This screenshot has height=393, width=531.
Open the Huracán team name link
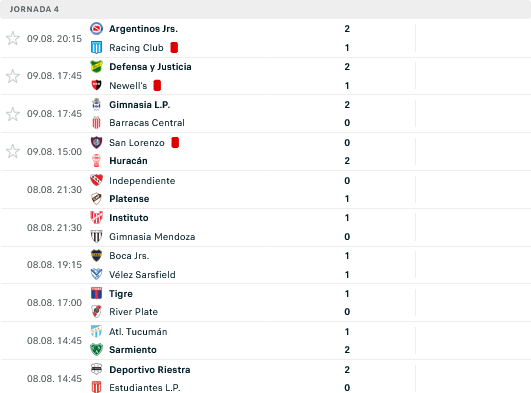click(128, 161)
